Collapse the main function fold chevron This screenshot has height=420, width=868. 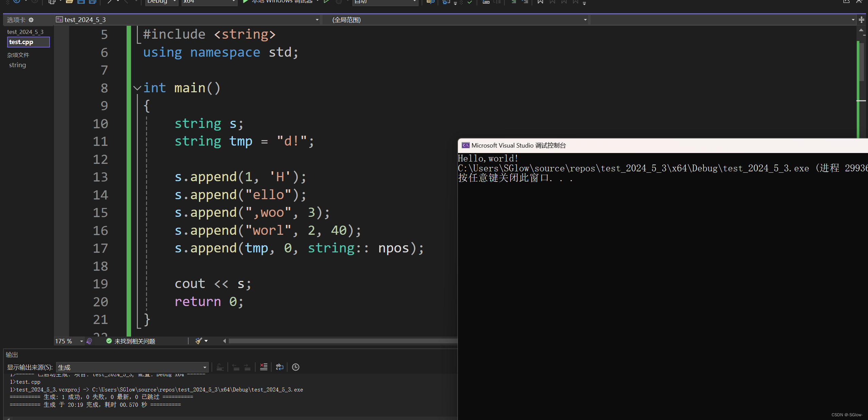[137, 88]
